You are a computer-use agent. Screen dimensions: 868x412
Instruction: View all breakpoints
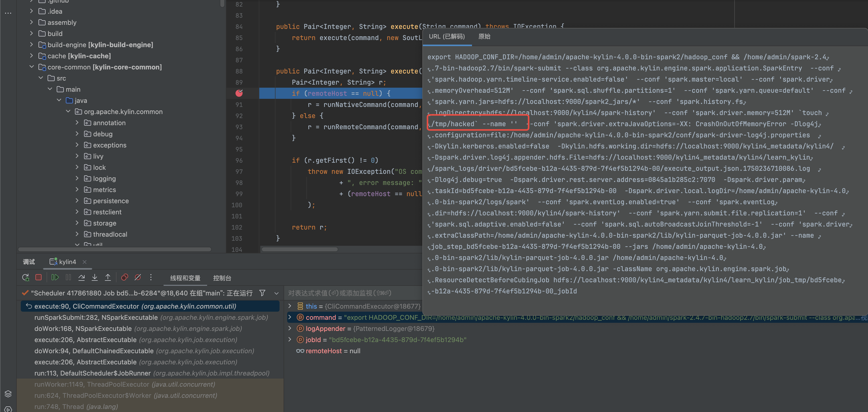[x=124, y=277]
